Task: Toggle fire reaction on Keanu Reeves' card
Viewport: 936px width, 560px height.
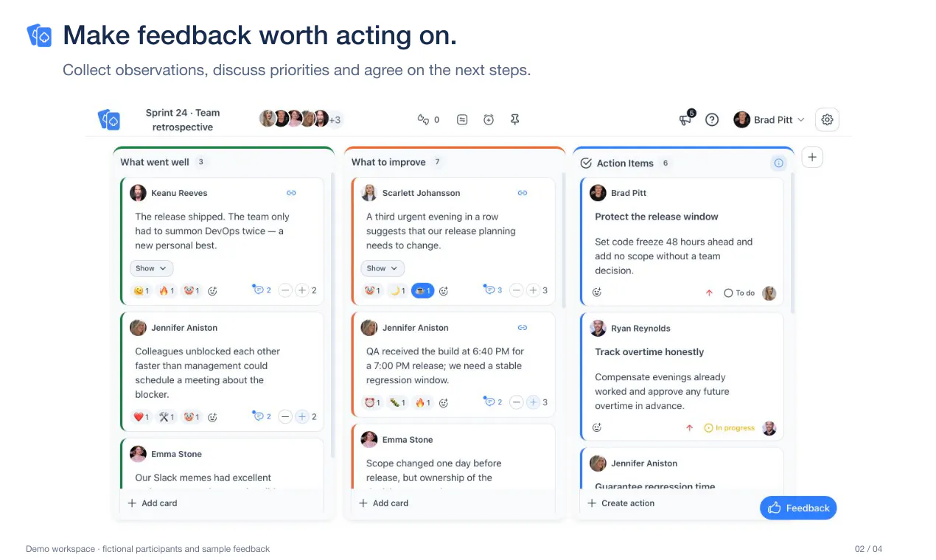Action: click(x=167, y=291)
